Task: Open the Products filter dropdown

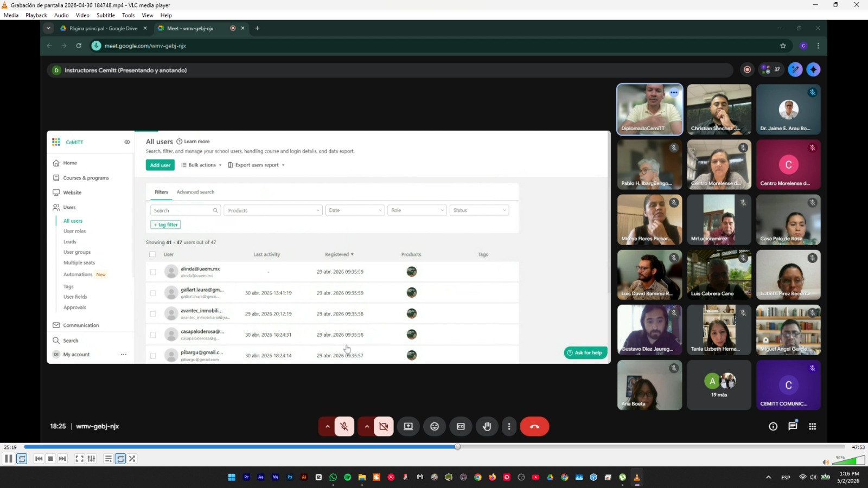Action: pos(273,210)
